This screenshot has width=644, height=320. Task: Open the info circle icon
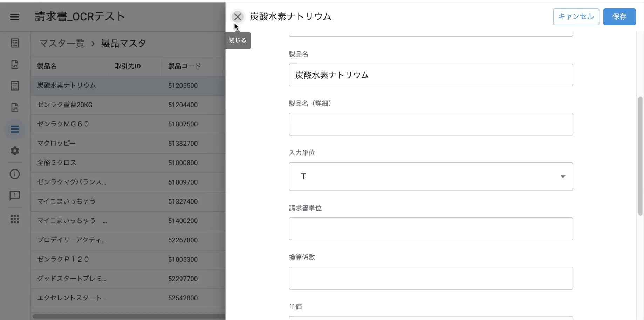[15, 174]
